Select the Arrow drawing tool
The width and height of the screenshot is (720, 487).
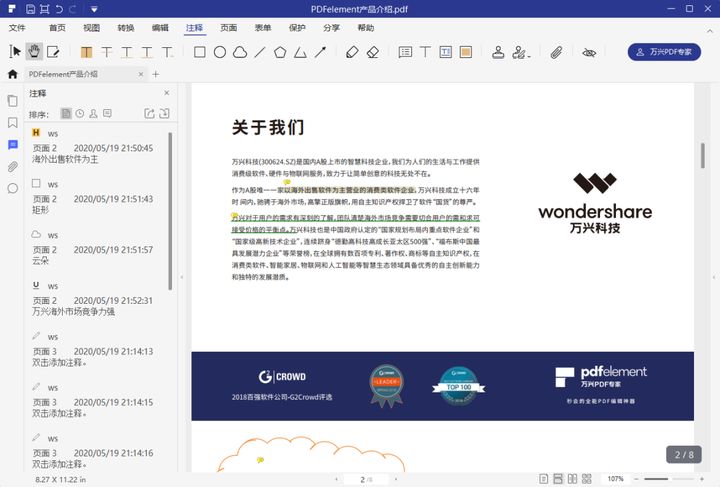point(321,52)
